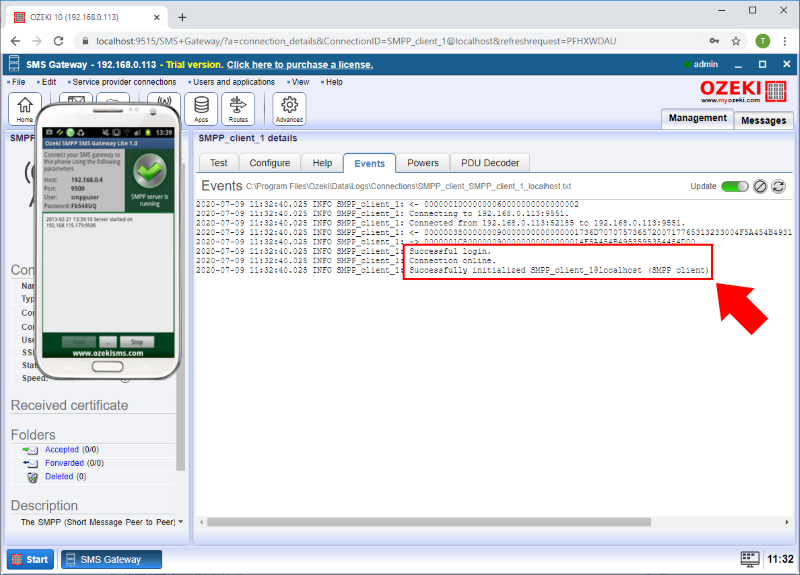Switch to Management view tab
Viewport: 800px width, 575px height.
coord(697,118)
